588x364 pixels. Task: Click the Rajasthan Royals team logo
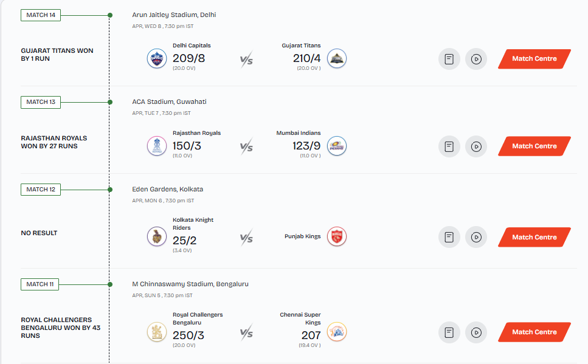tap(157, 146)
